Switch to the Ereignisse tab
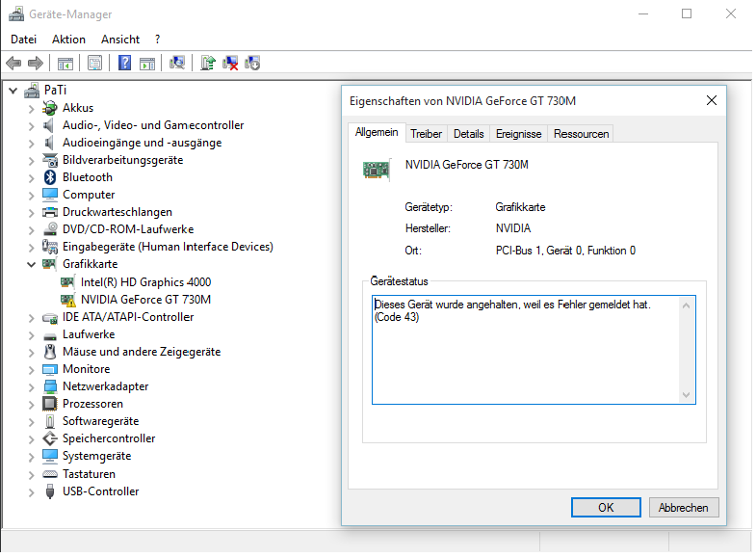756x557 pixels. tap(518, 134)
